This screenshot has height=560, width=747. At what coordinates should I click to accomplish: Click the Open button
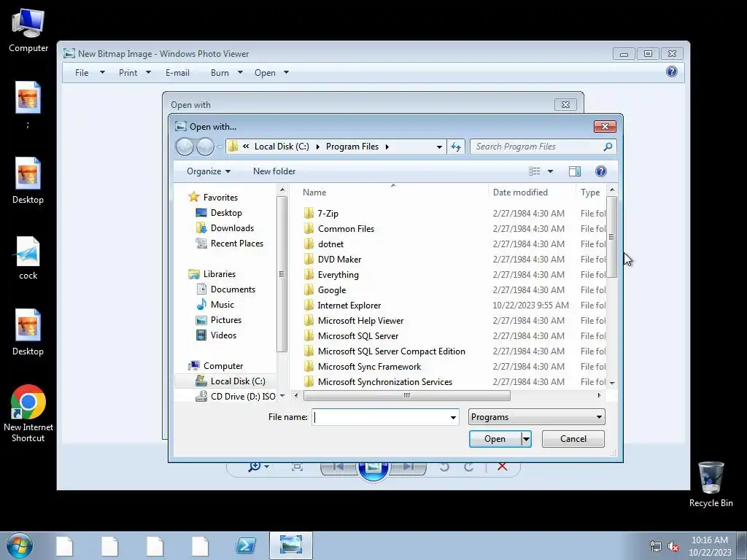pyautogui.click(x=495, y=439)
